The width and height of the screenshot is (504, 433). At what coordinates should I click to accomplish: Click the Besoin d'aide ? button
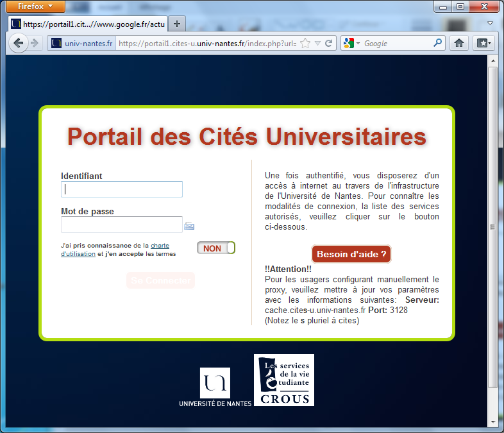pos(351,254)
